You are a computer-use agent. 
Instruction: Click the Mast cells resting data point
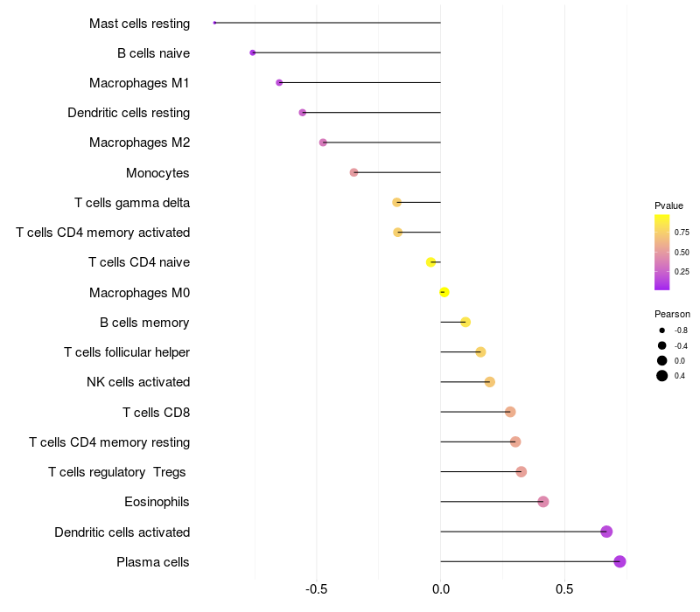(214, 23)
